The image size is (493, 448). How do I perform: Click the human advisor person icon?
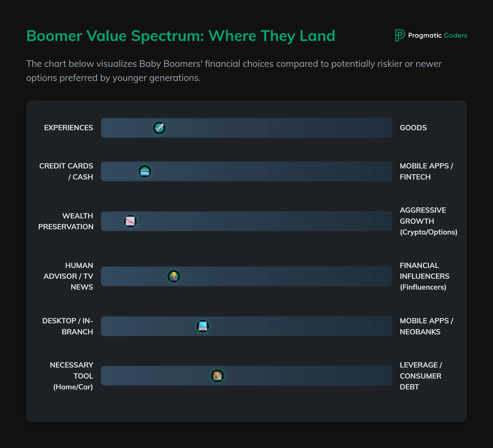pos(174,276)
